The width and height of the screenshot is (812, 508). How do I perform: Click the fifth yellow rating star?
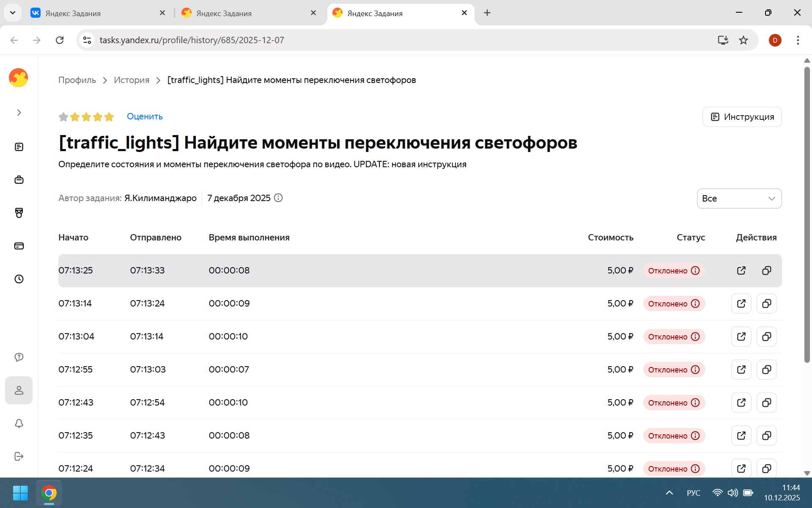coord(109,117)
